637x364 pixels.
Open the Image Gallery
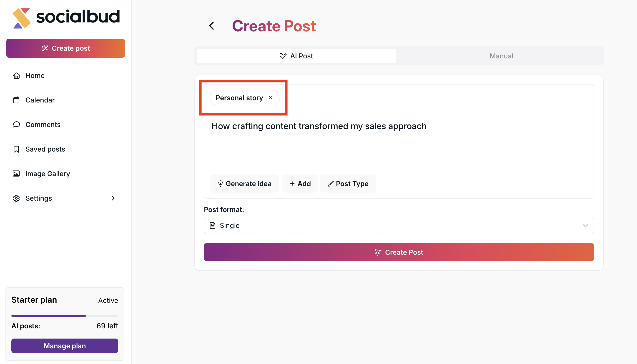point(48,174)
